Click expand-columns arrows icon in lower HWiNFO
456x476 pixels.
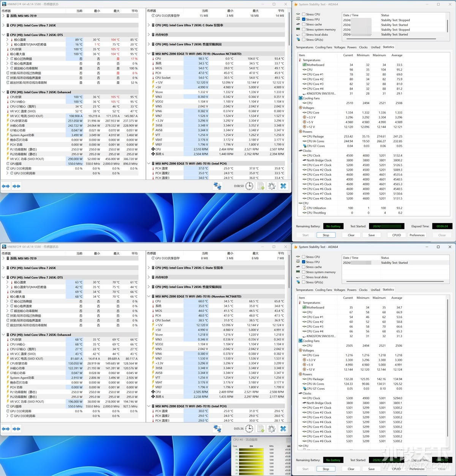click(6, 429)
